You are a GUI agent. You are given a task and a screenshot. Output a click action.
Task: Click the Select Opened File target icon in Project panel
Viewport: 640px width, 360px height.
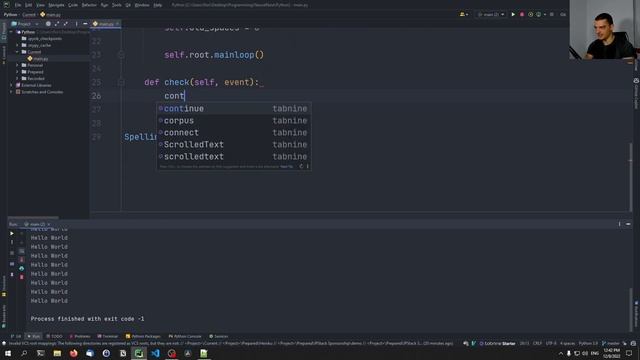pos(48,24)
